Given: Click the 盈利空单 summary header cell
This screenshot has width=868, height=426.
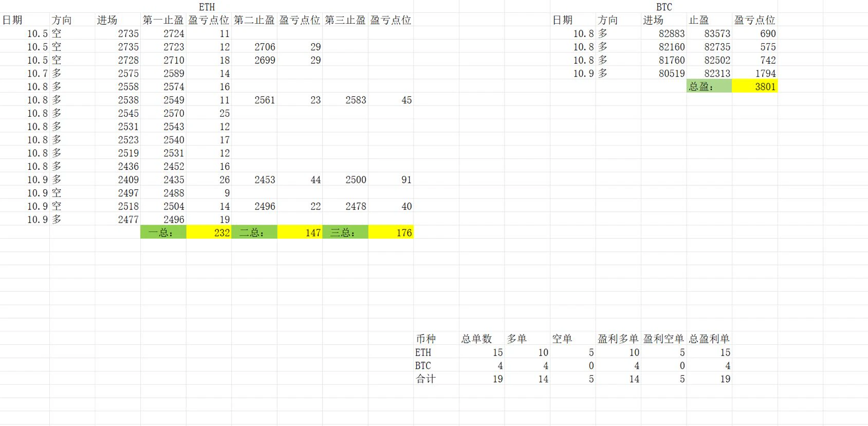Looking at the screenshot, I should click(x=664, y=339).
